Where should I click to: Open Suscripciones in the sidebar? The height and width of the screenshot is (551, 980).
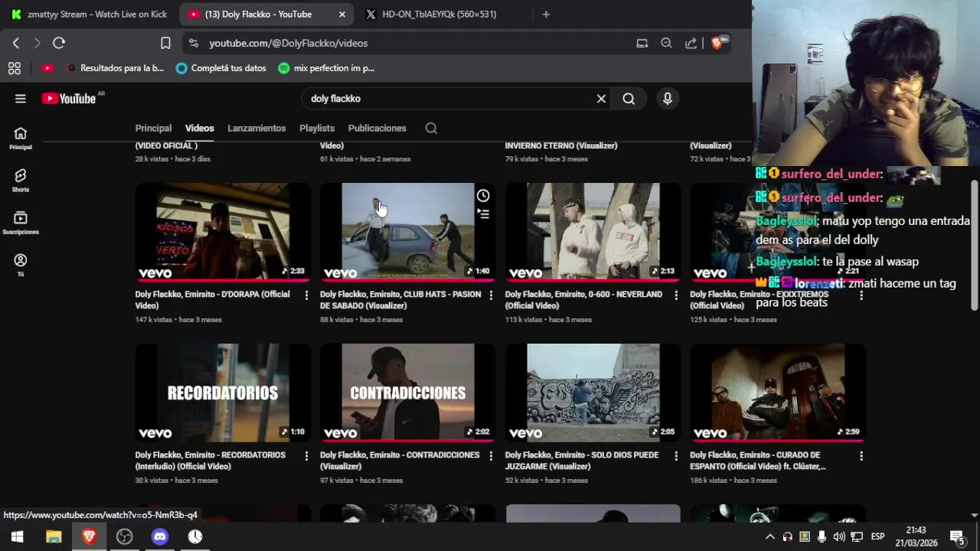[21, 223]
